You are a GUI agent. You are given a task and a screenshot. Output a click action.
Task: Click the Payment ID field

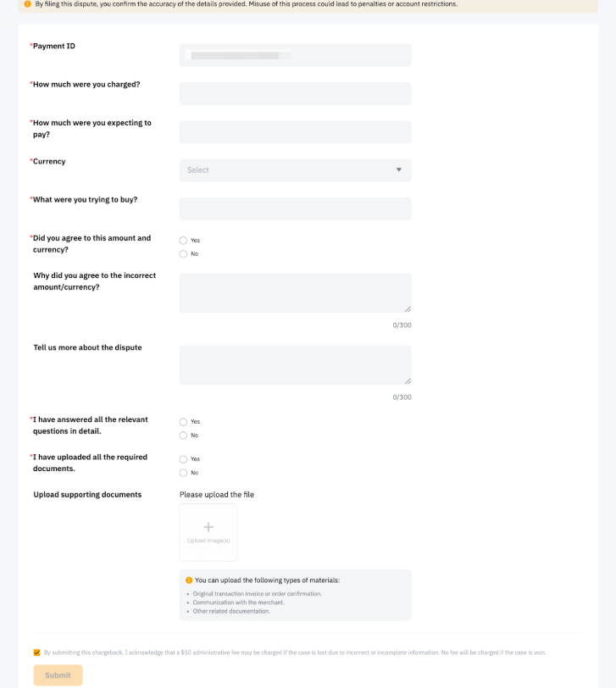295,55
